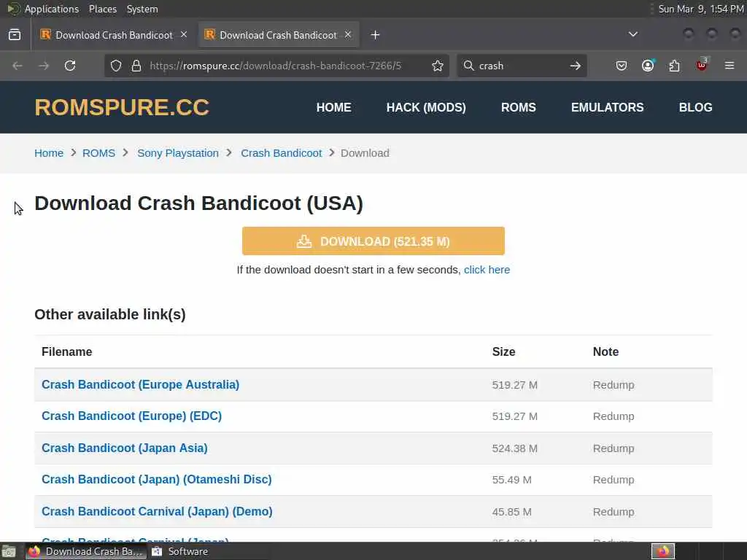Open Crash Bandicoot (Europe Australia) link
Image resolution: width=747 pixels, height=560 pixels.
tap(141, 385)
